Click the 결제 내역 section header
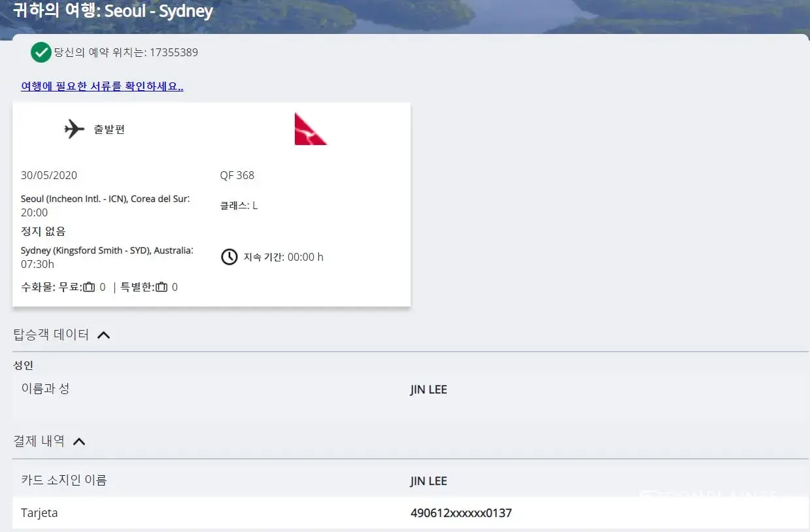This screenshot has height=532, width=810. pyautogui.click(x=39, y=441)
